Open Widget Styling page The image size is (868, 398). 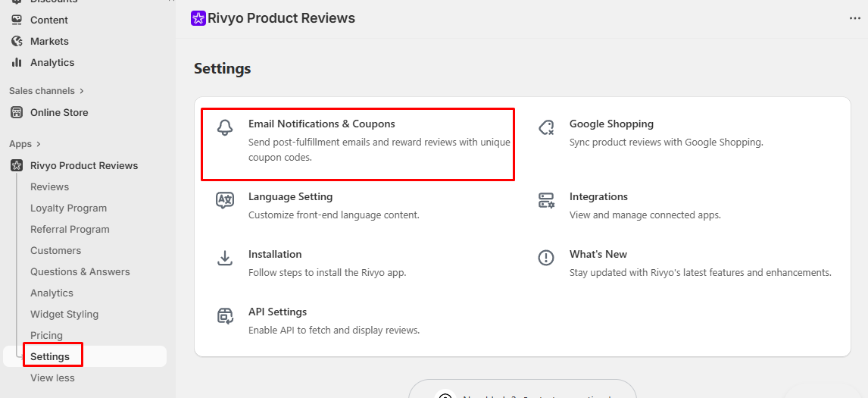tap(64, 315)
